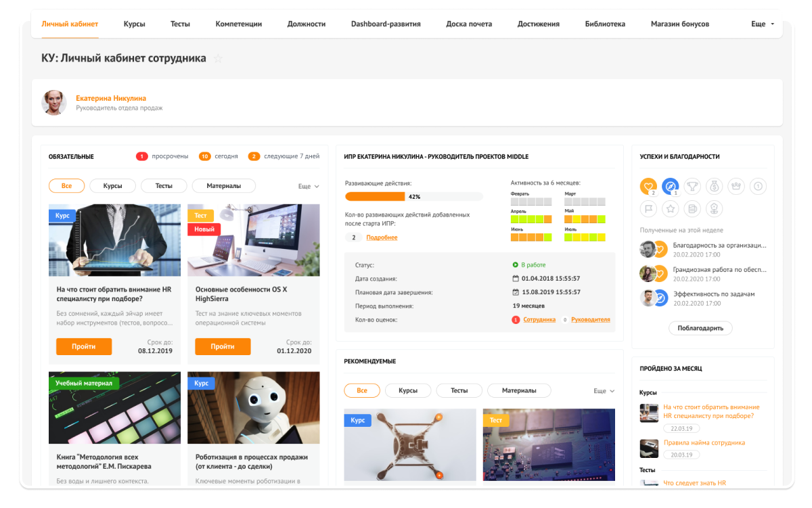The width and height of the screenshot is (812, 508).
Task: Open 'Руководителя' ratings link
Action: coord(591,320)
